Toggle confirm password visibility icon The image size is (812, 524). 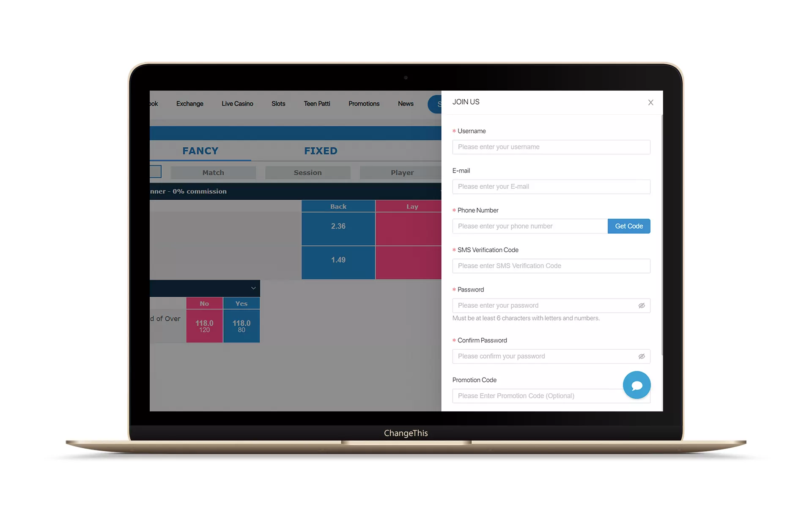(x=641, y=356)
